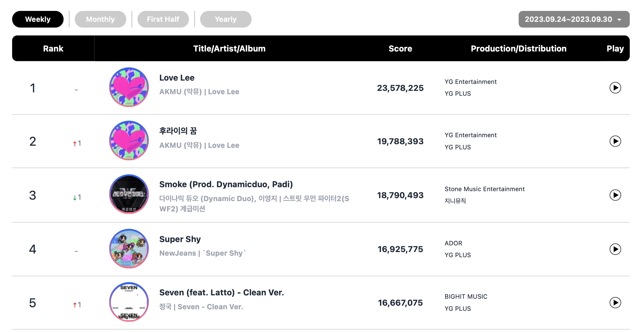The image size is (644, 332).
Task: Open the Seven album cover thumbnail
Action: coord(129,302)
